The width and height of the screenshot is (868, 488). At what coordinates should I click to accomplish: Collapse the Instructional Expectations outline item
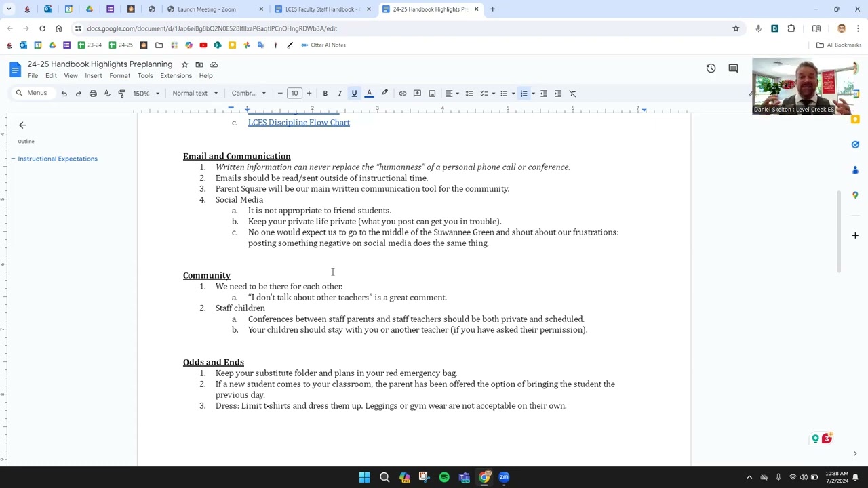click(13, 159)
